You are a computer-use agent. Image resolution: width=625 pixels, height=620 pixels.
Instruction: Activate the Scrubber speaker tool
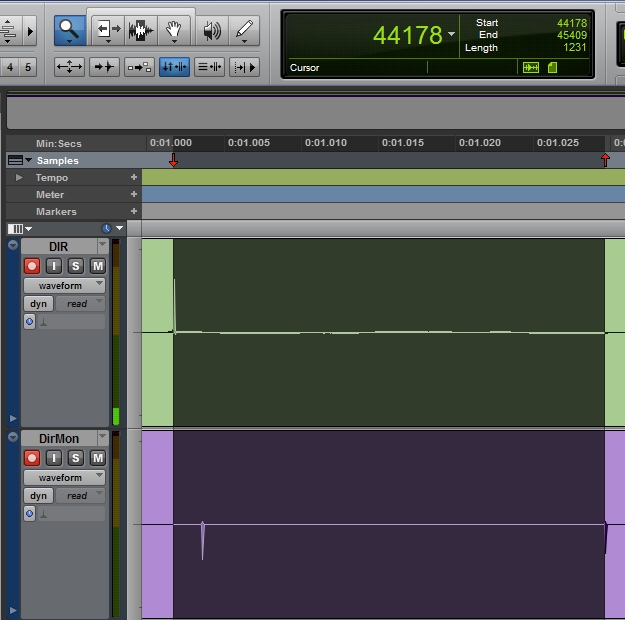pos(211,30)
